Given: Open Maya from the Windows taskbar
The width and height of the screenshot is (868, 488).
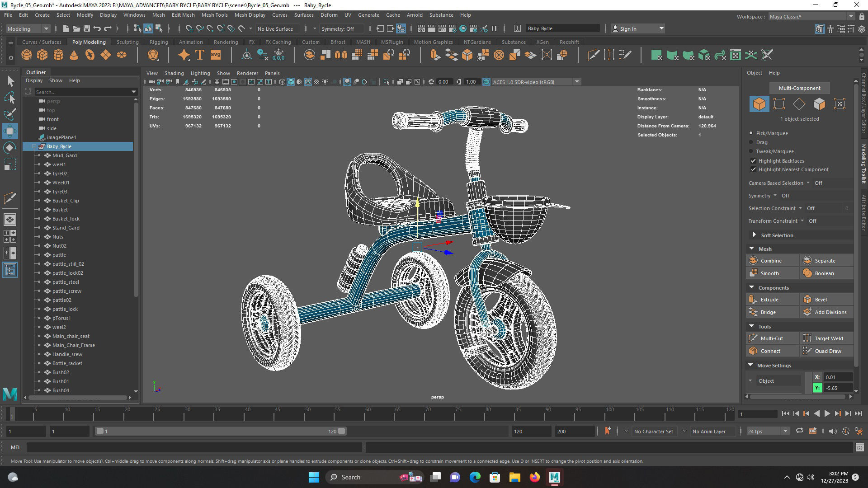Looking at the screenshot, I should [x=555, y=477].
